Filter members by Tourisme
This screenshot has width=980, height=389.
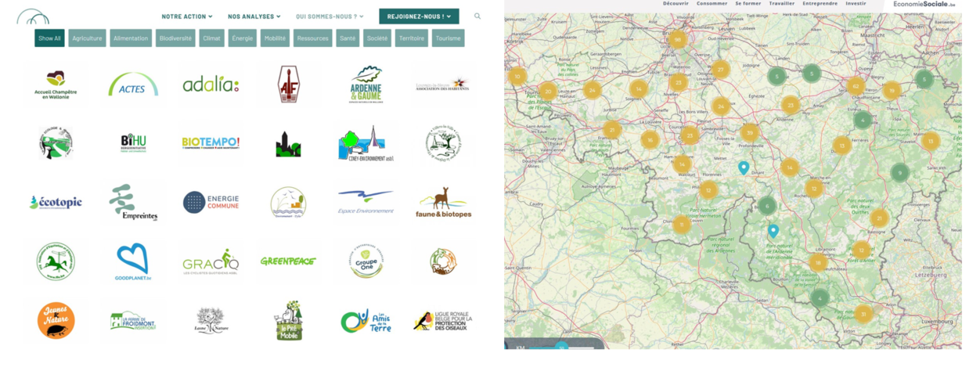coord(449,38)
